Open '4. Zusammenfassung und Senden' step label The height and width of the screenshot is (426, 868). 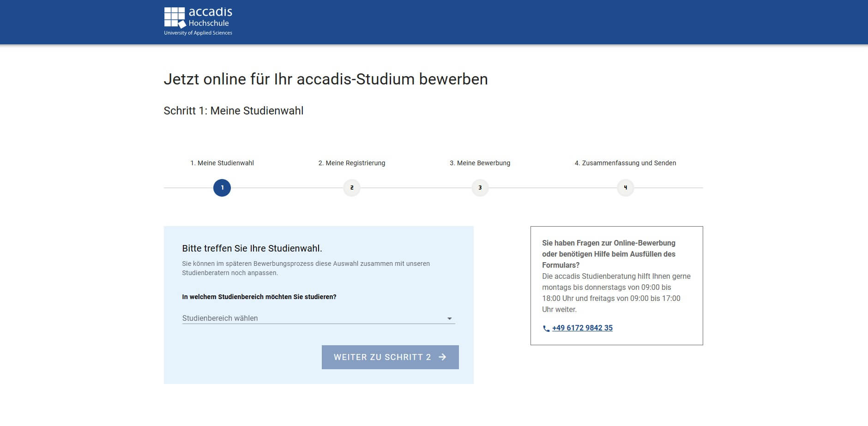pos(625,163)
